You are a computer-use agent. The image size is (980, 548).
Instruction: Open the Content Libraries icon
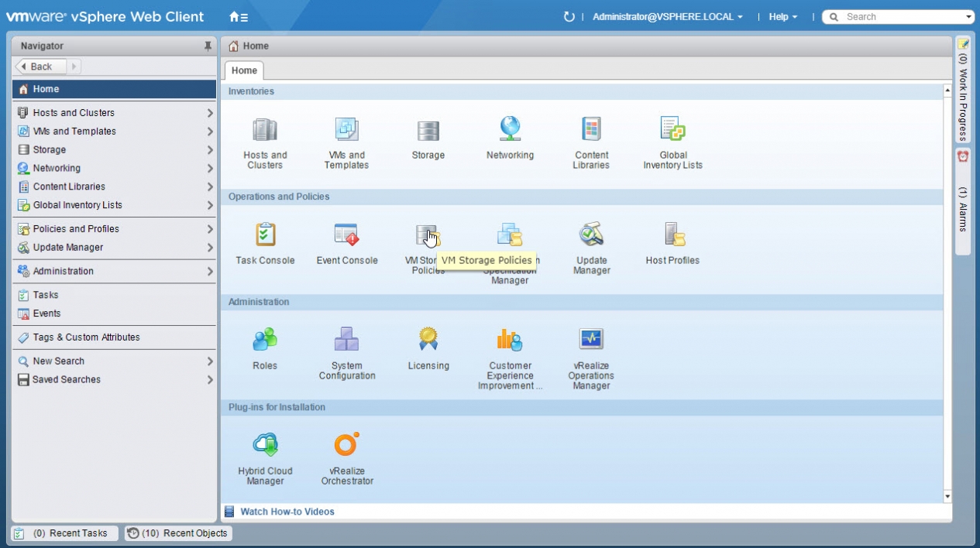tap(591, 130)
